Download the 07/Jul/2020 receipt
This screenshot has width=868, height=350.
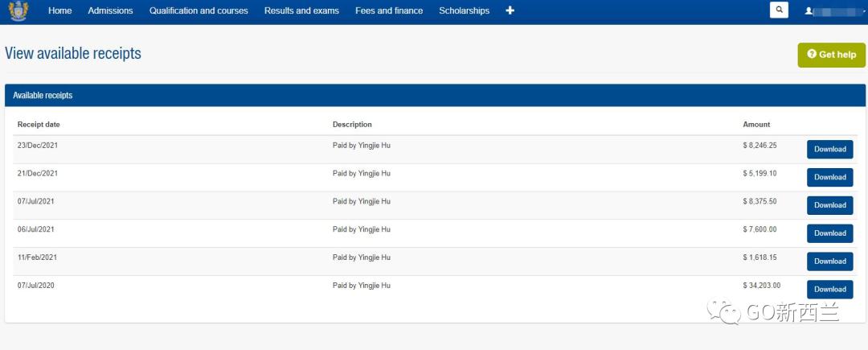tap(829, 289)
